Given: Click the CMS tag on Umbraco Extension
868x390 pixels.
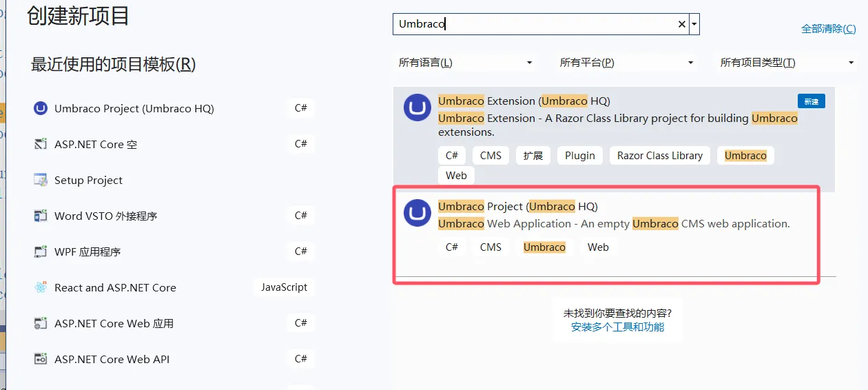Looking at the screenshot, I should pos(490,156).
